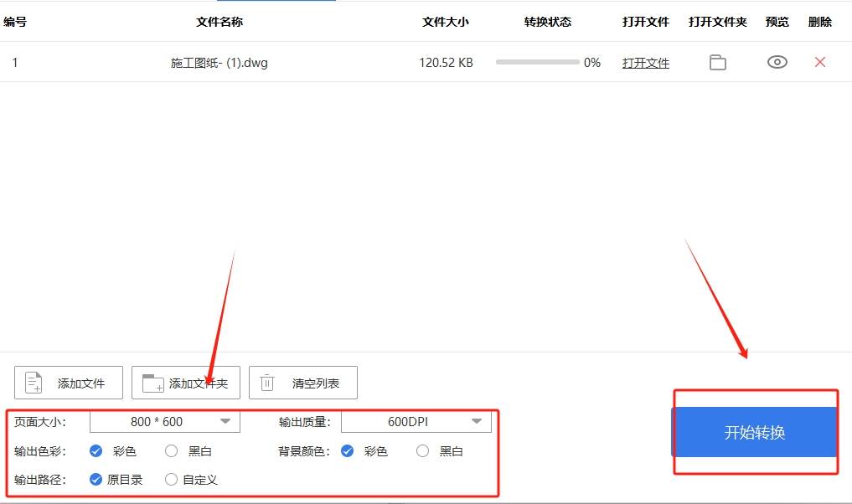Select the file name 施工图纸- (1).dwg
852x504 pixels.
[218, 62]
